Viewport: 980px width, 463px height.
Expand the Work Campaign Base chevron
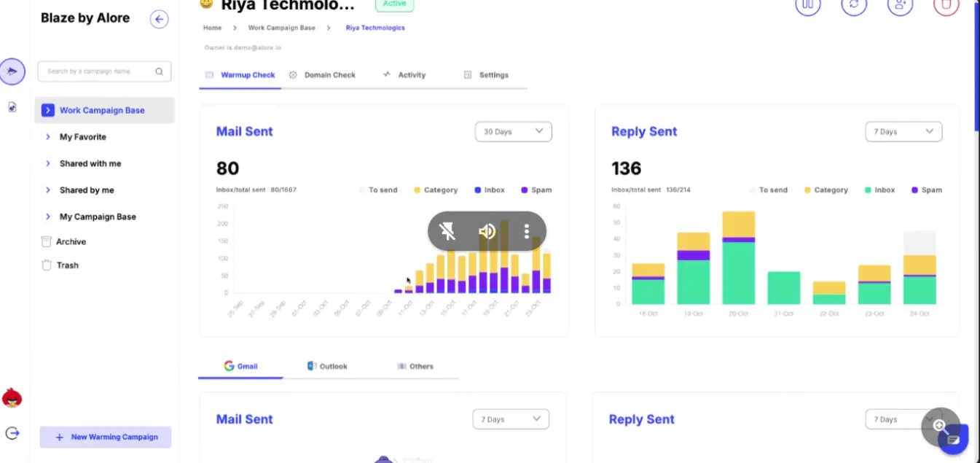pos(47,110)
